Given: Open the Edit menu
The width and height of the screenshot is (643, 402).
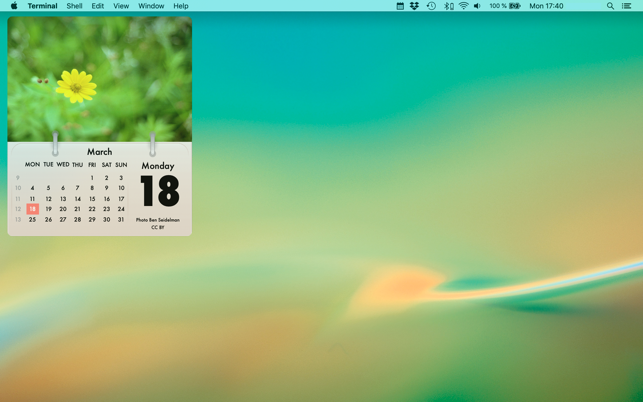Looking at the screenshot, I should tap(98, 6).
